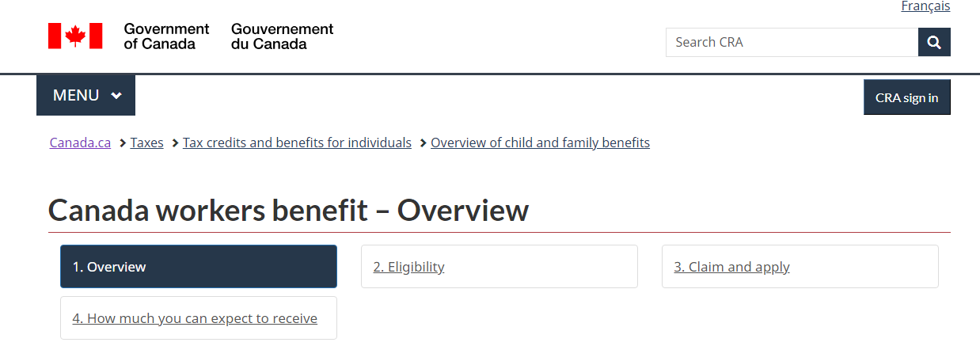This screenshot has height=346, width=980.
Task: Click the breadcrumb arrow before Overview of child
Action: tap(424, 143)
